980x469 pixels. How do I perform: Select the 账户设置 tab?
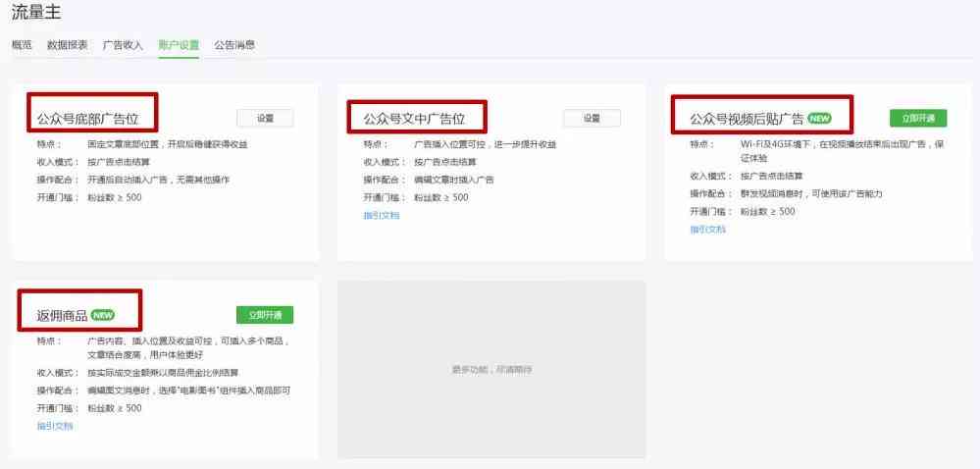point(179,45)
